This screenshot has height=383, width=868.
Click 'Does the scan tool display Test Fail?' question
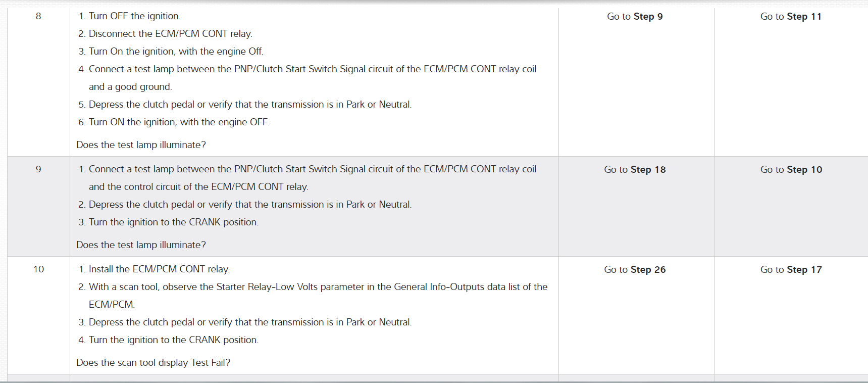point(153,363)
